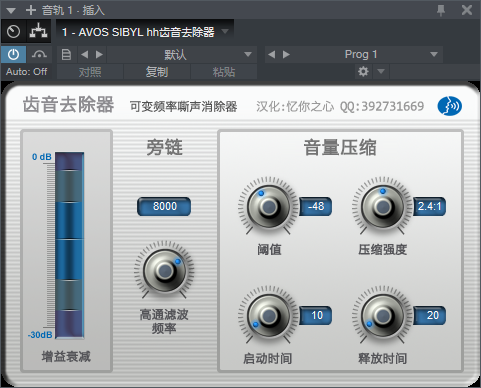Click the Auto: Off automation label

[27, 72]
